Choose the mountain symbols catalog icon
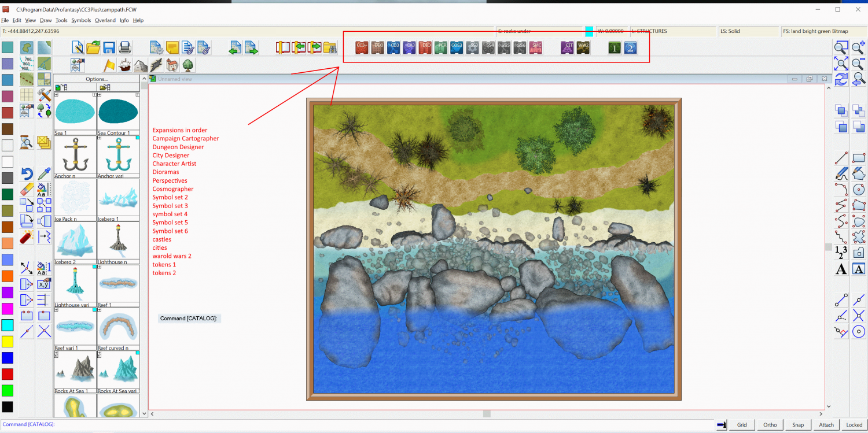This screenshot has height=433, width=868. (140, 65)
